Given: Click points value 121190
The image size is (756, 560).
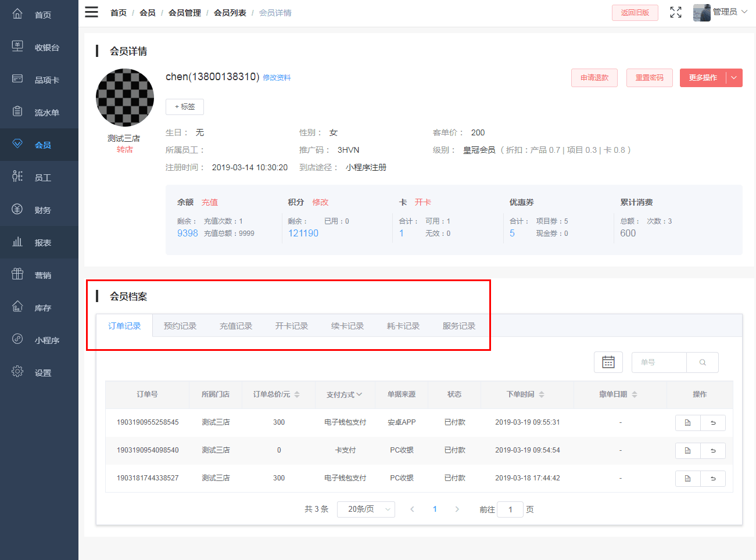Looking at the screenshot, I should pos(303,234).
